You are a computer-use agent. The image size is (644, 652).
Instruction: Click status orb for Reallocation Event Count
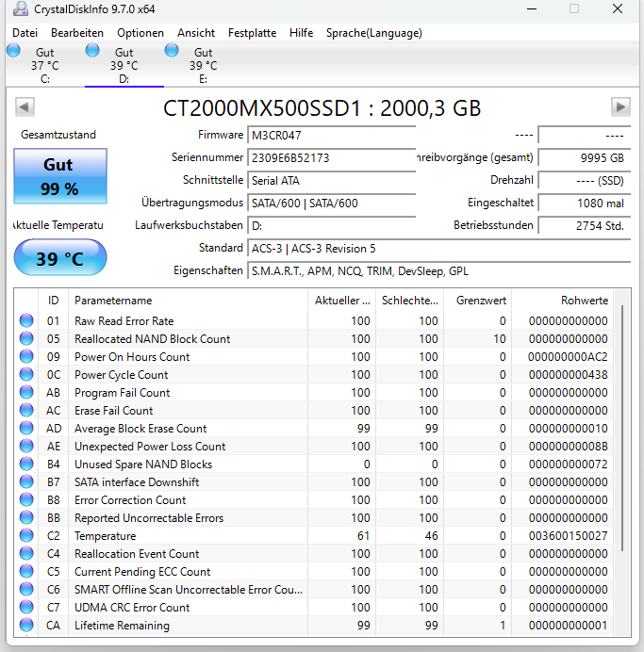coord(26,553)
